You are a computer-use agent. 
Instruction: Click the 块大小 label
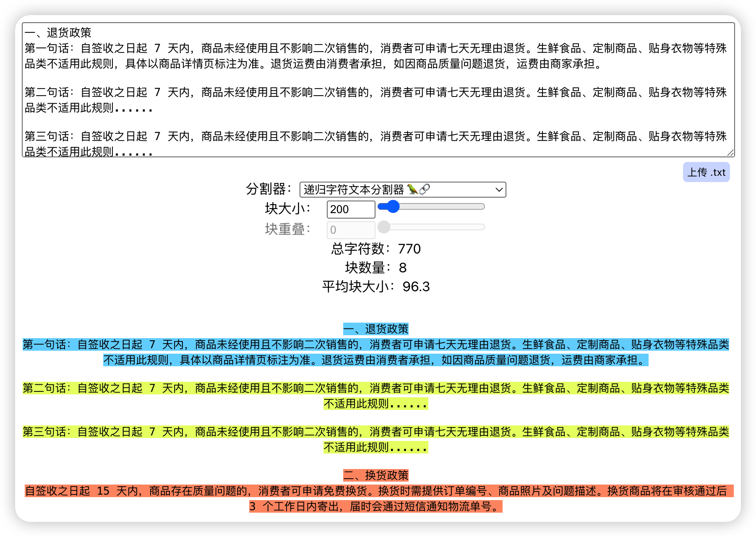click(287, 209)
